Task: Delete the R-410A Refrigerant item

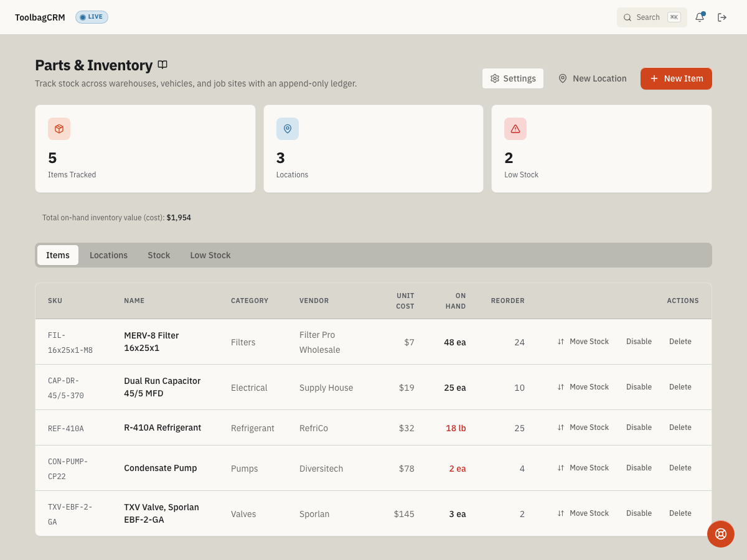Action: (x=680, y=427)
